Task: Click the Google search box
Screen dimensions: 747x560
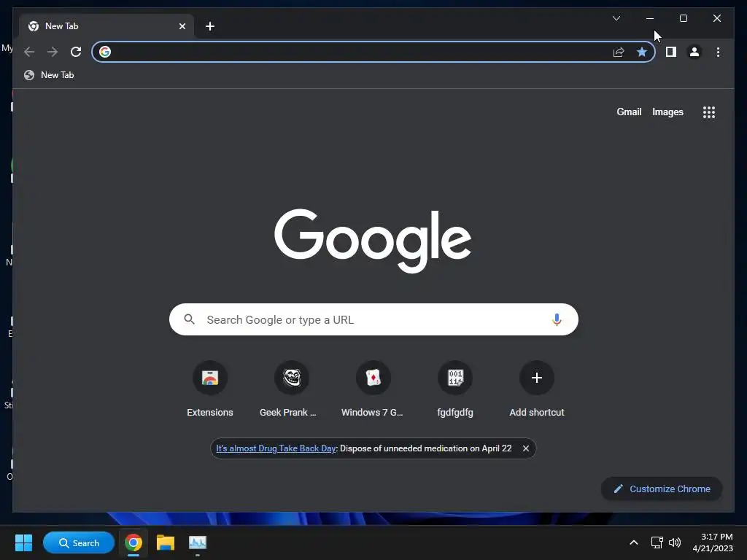Action: click(373, 319)
